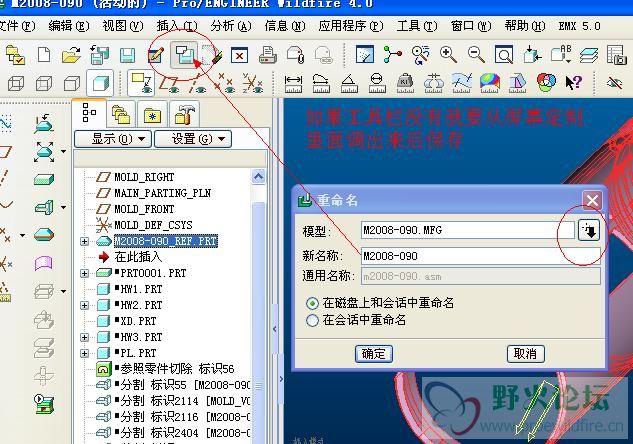The height and width of the screenshot is (444, 633).
Task: Click the context help arrow icon
Action: (573, 83)
